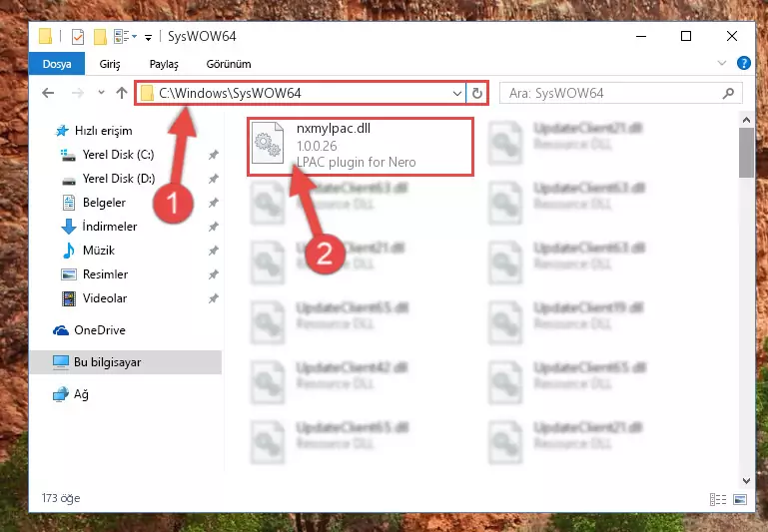This screenshot has width=768, height=532.
Task: Click the search magnifier icon
Action: coord(728,93)
